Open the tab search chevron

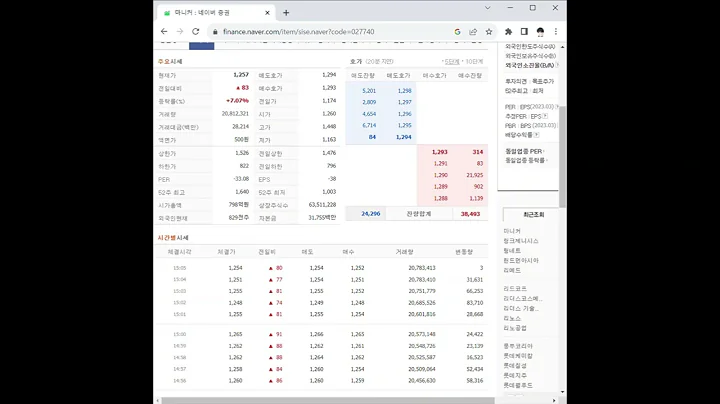[x=488, y=8]
